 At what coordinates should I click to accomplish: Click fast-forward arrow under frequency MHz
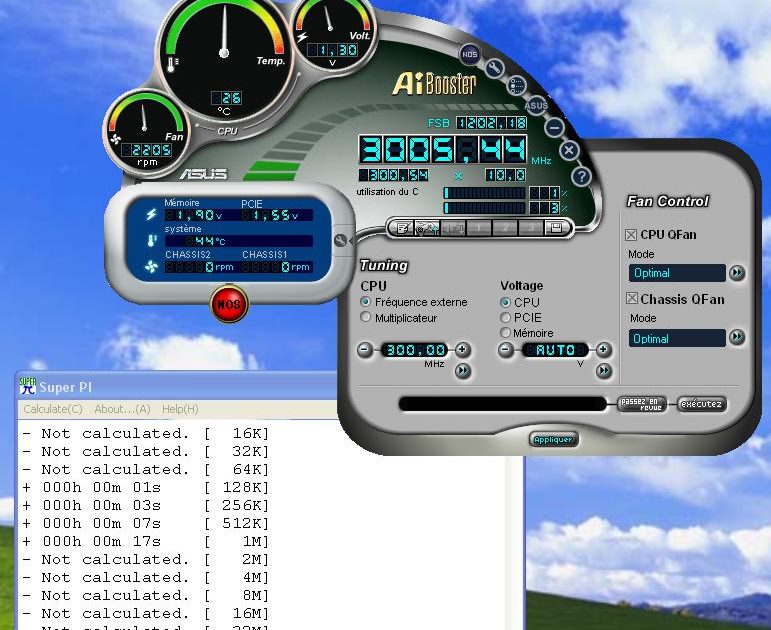pyautogui.click(x=462, y=370)
